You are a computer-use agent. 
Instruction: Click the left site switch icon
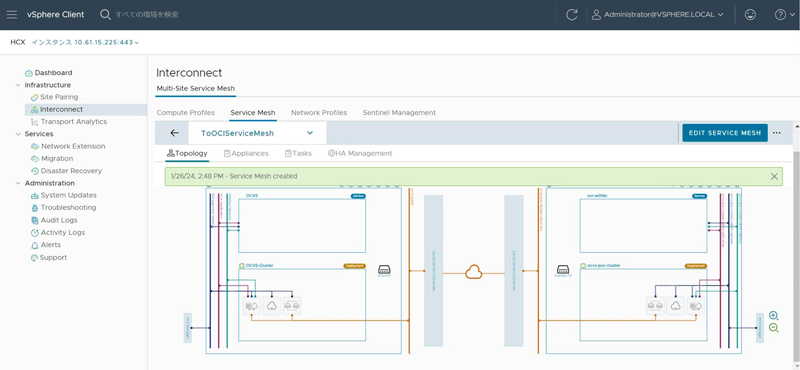point(385,270)
